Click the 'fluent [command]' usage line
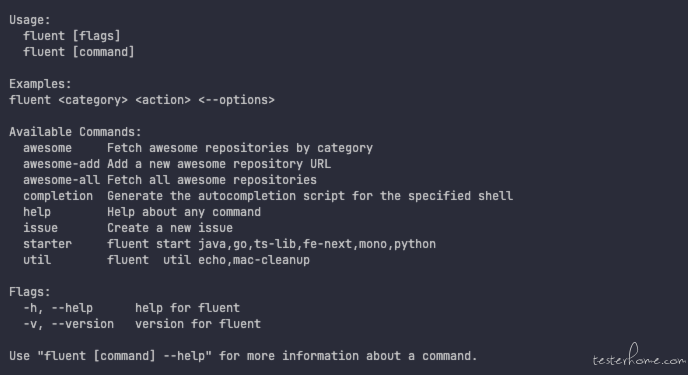 pyautogui.click(x=79, y=52)
